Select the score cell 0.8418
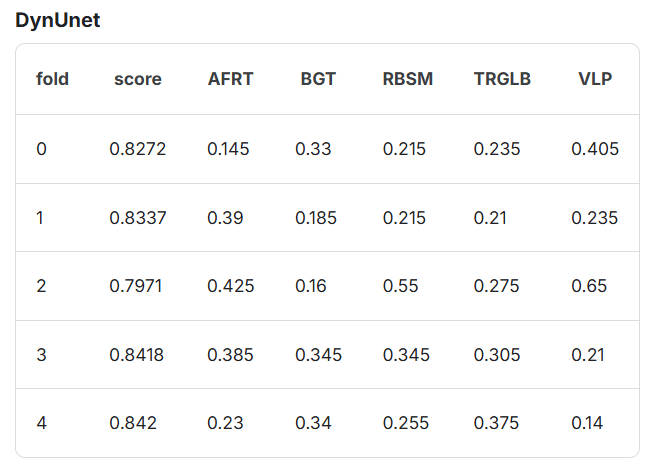This screenshot has height=464, width=645. (136, 355)
